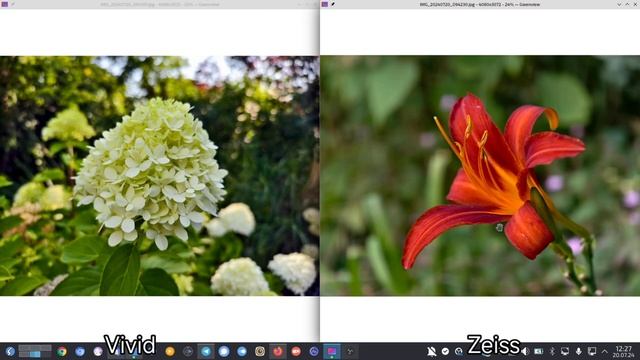Open the Telegram taskbar icon
Screen dimensions: 640x360
tap(206, 351)
